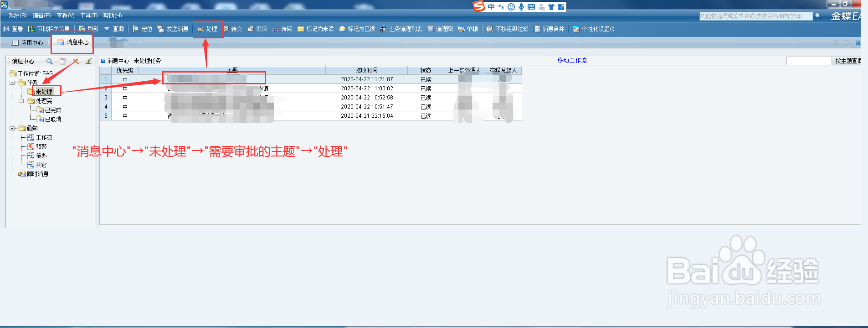Select the 未处理 tree item
The height and width of the screenshot is (328, 868).
[44, 92]
